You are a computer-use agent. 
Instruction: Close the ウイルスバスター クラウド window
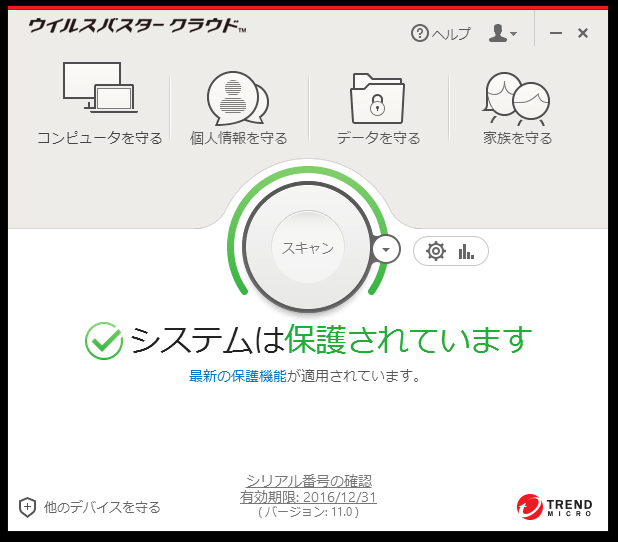tap(583, 33)
